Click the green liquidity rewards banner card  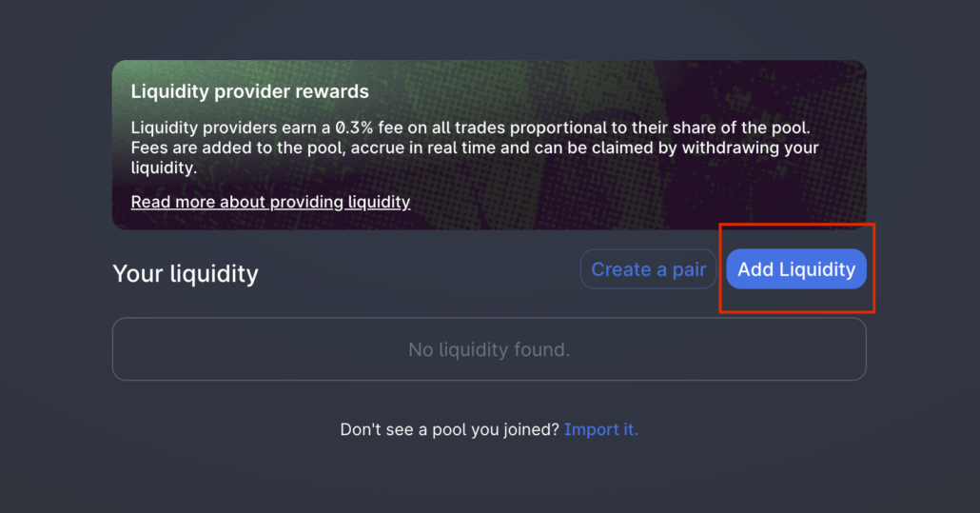(489, 145)
